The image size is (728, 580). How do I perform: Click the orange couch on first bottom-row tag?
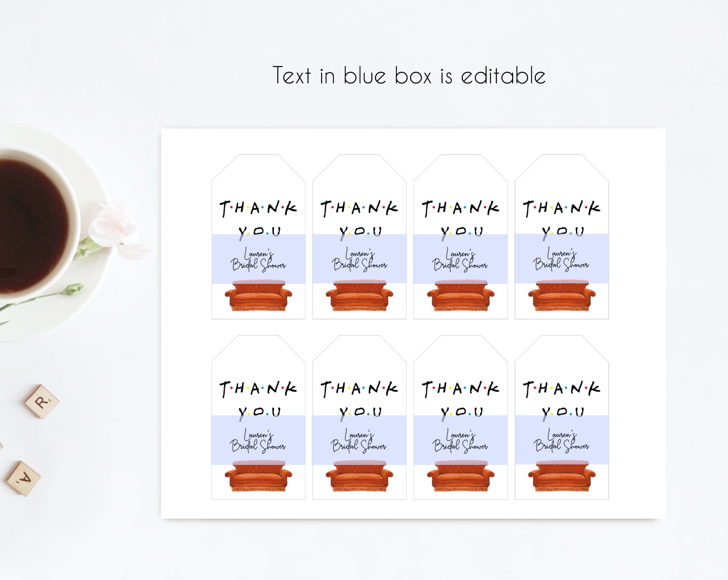[x=258, y=476]
